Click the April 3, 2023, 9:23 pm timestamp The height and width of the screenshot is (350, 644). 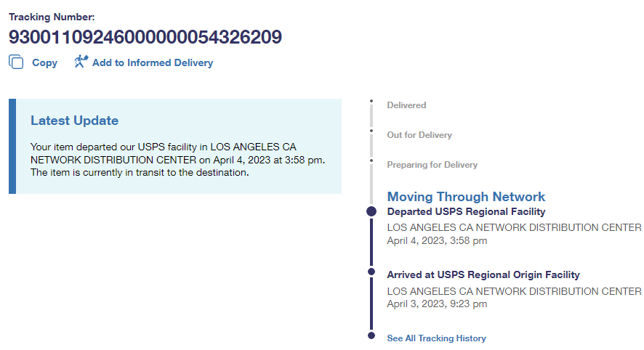tap(437, 304)
